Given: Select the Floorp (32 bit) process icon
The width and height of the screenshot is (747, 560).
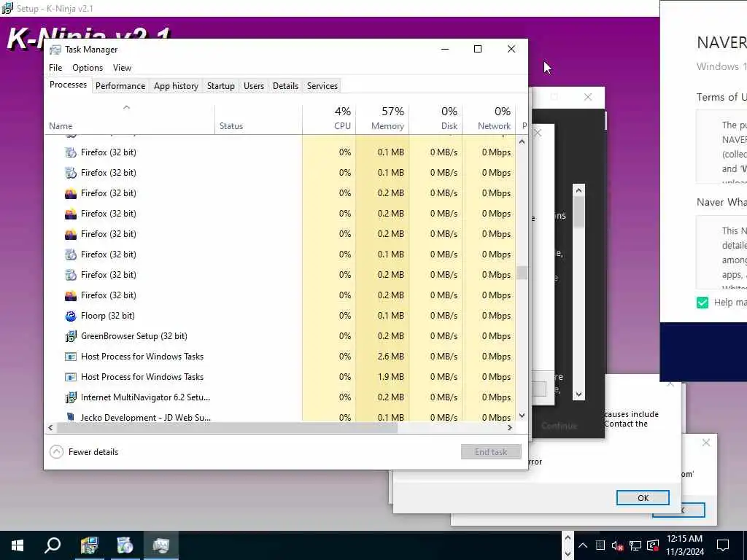Looking at the screenshot, I should 71,316.
